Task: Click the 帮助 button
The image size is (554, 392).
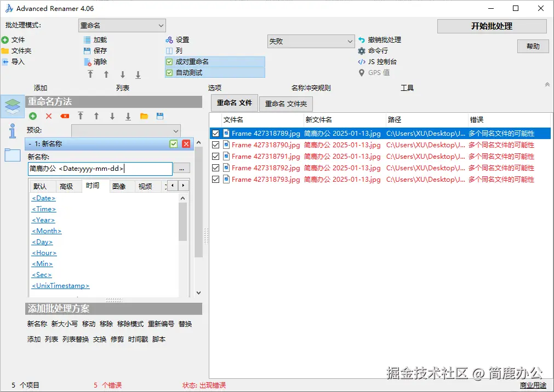Action: [x=533, y=47]
